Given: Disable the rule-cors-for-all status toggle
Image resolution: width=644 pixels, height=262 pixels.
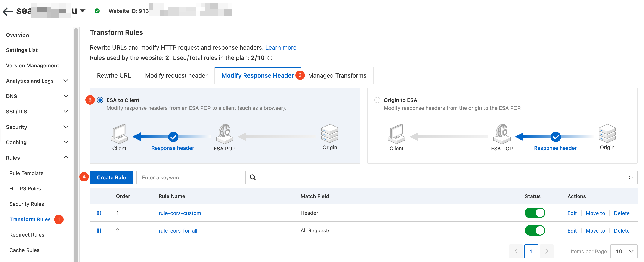Looking at the screenshot, I should (x=535, y=231).
